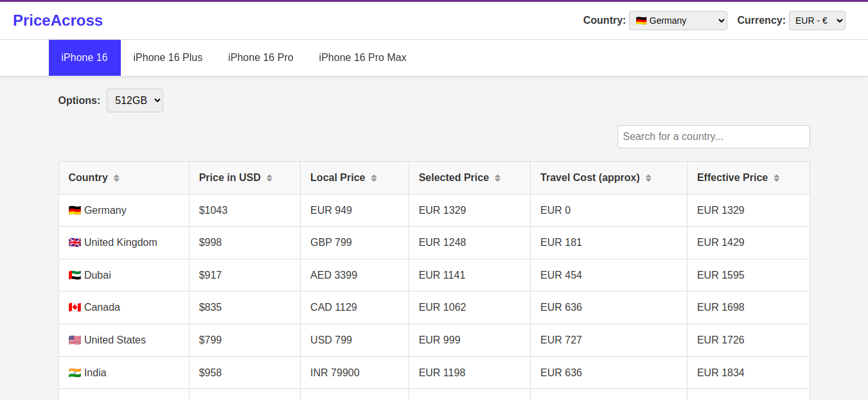The image size is (868, 400).
Task: Click the EUR 1141 selected price cell
Action: pyautogui.click(x=470, y=275)
